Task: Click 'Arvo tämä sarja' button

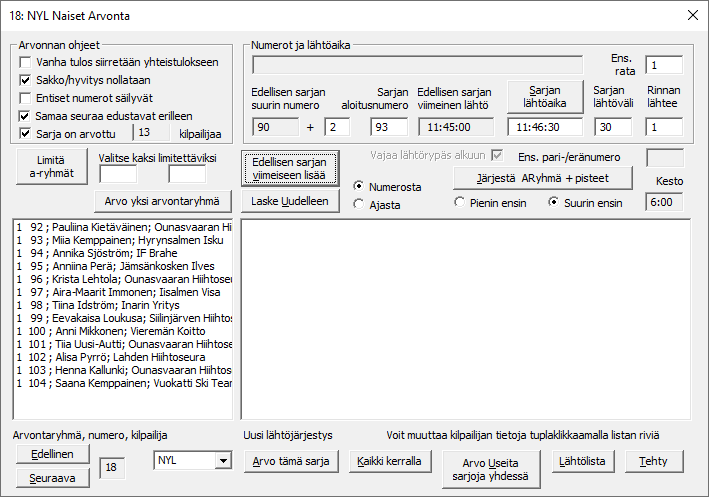Action: (291, 461)
